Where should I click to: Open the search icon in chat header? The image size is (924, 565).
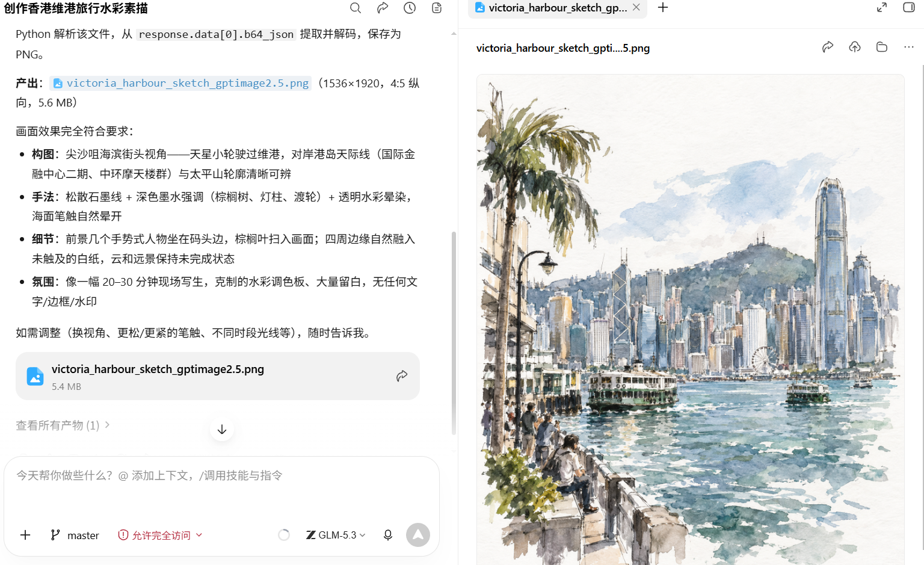click(356, 8)
